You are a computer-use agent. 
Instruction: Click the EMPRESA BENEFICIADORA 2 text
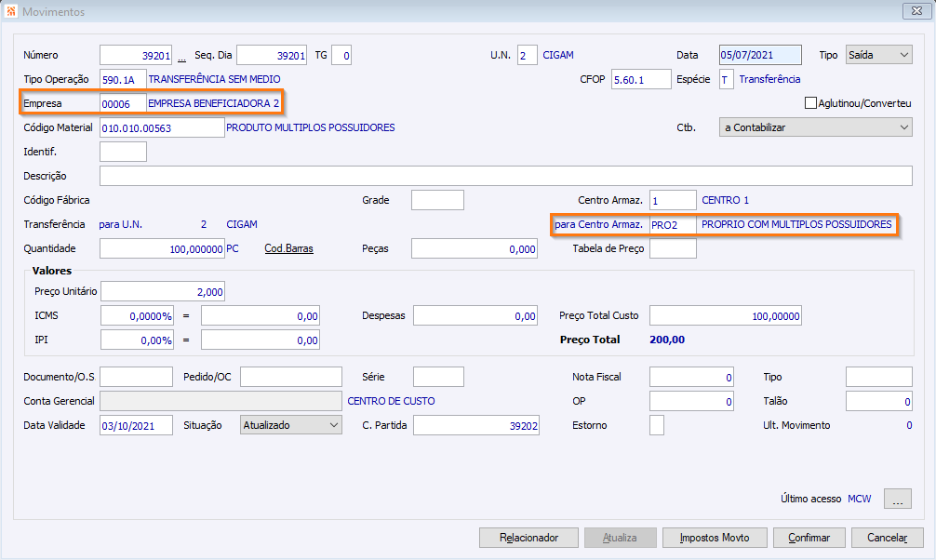tap(214, 103)
